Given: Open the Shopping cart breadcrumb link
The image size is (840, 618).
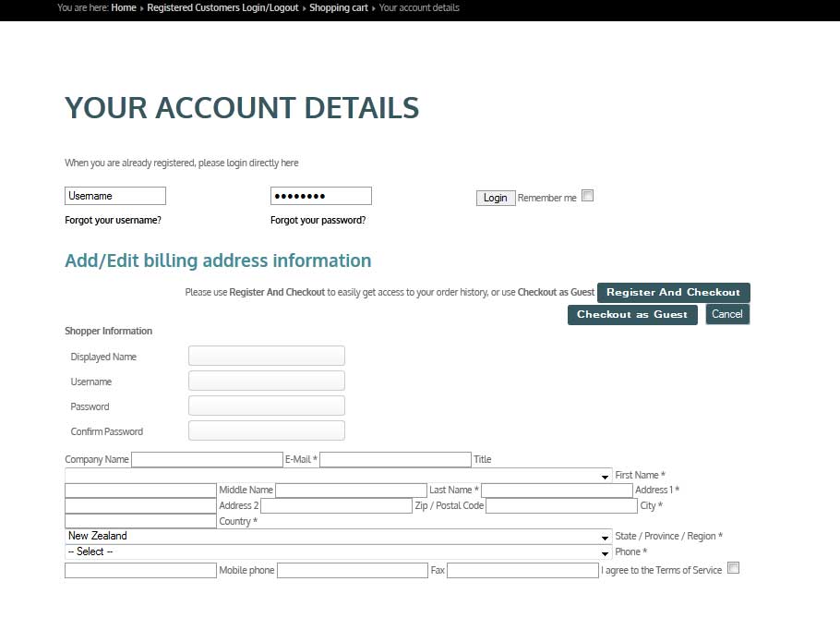Looking at the screenshot, I should pyautogui.click(x=339, y=7).
